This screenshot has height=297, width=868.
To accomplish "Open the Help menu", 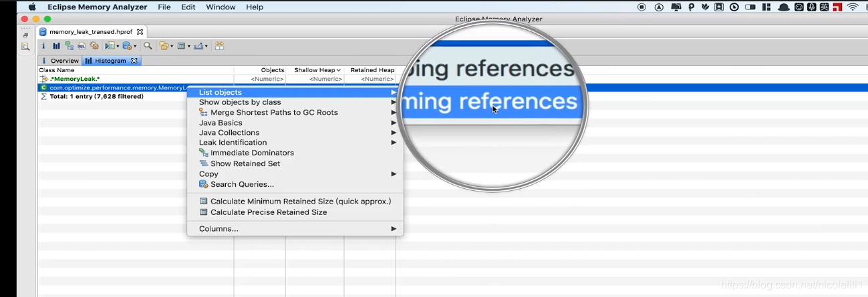I will coord(255,7).
